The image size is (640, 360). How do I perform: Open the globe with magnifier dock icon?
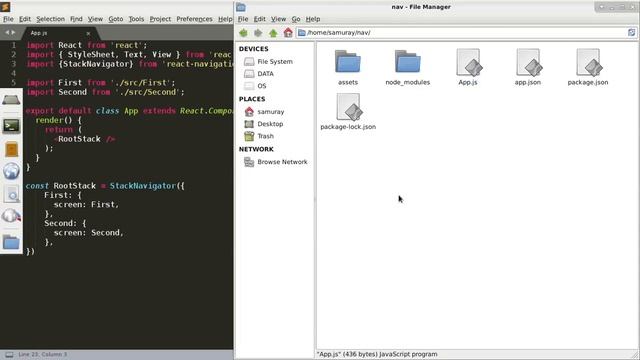(11, 216)
